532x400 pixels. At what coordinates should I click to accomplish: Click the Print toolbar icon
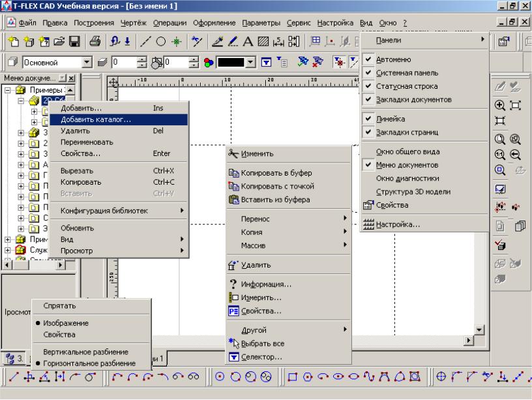[x=95, y=41]
